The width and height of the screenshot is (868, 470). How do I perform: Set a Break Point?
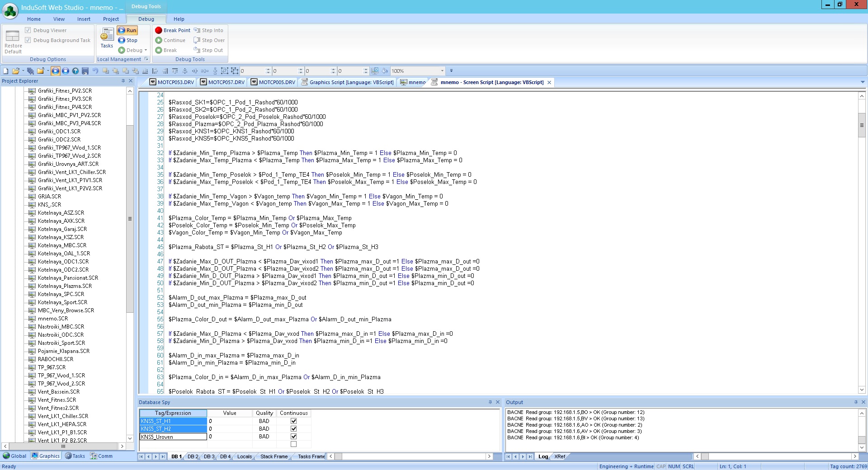173,30
